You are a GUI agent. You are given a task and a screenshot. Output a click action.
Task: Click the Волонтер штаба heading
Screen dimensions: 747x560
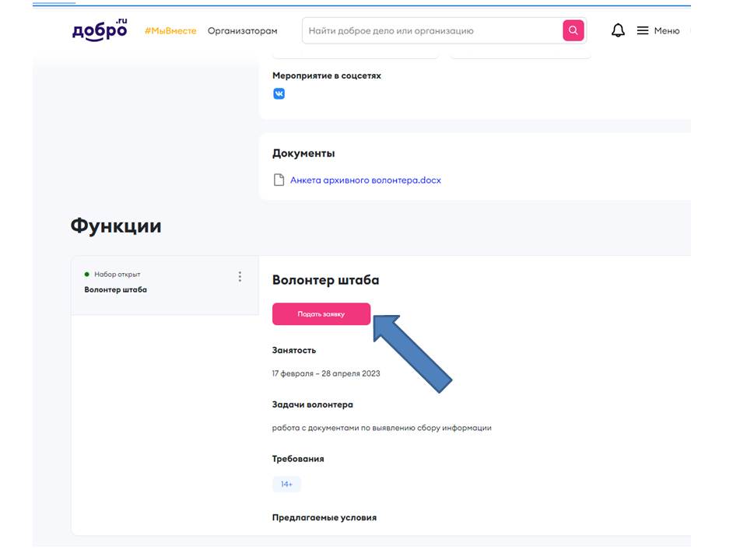point(325,280)
